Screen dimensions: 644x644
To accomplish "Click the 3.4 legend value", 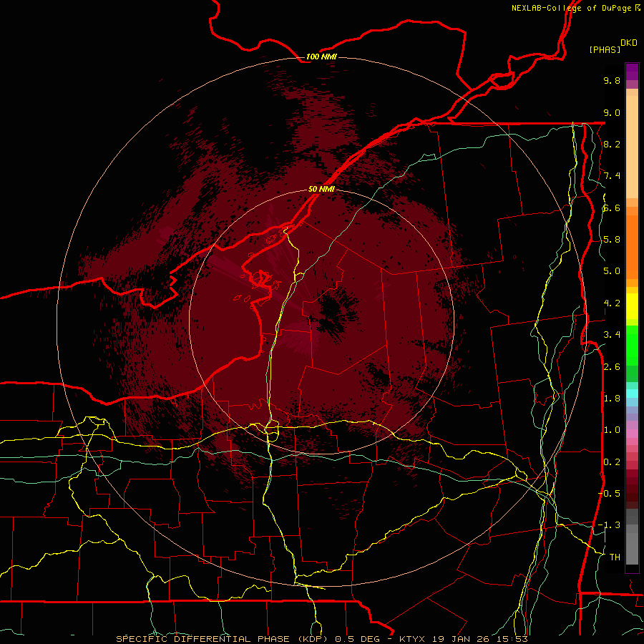I will pyautogui.click(x=612, y=335).
